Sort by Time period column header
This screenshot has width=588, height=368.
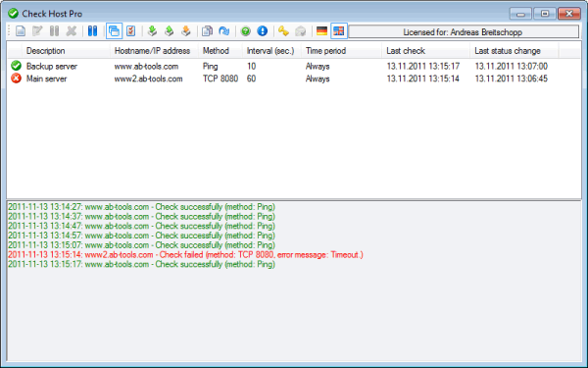(342, 51)
